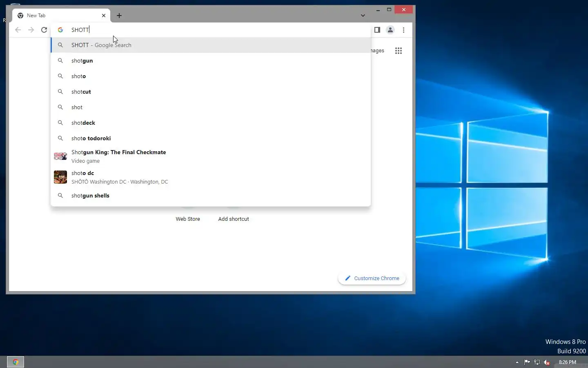Choose the 'shoto todoroki' suggestion
The image size is (588, 368).
211,138
